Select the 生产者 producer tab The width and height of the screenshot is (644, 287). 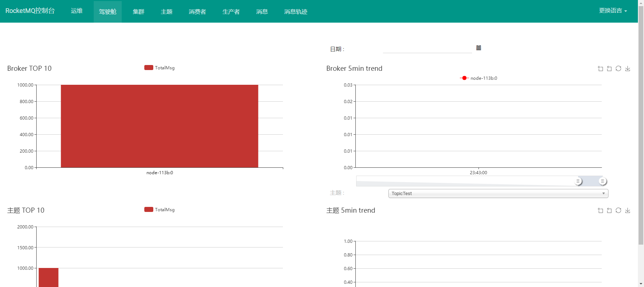click(231, 11)
